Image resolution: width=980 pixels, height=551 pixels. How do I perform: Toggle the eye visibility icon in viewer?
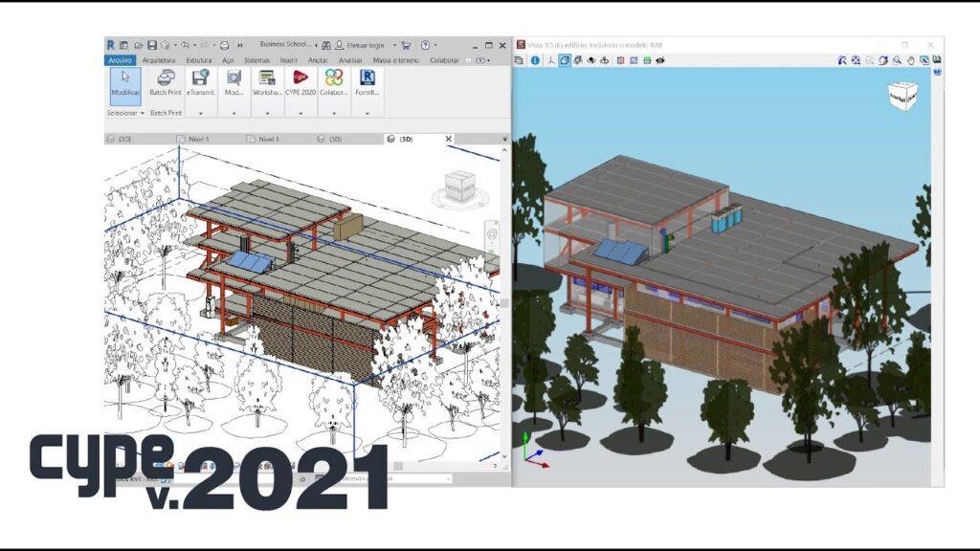click(x=660, y=60)
